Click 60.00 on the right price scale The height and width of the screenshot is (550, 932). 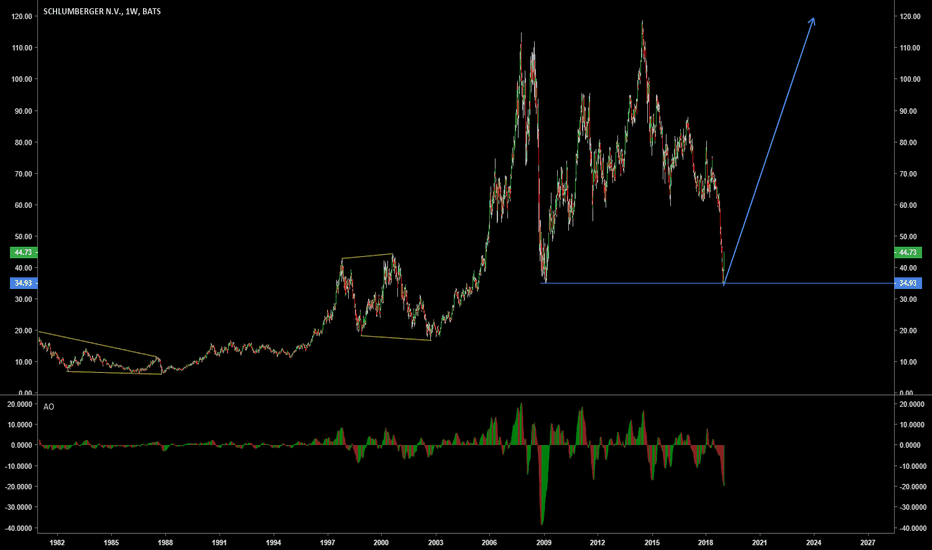click(x=910, y=205)
